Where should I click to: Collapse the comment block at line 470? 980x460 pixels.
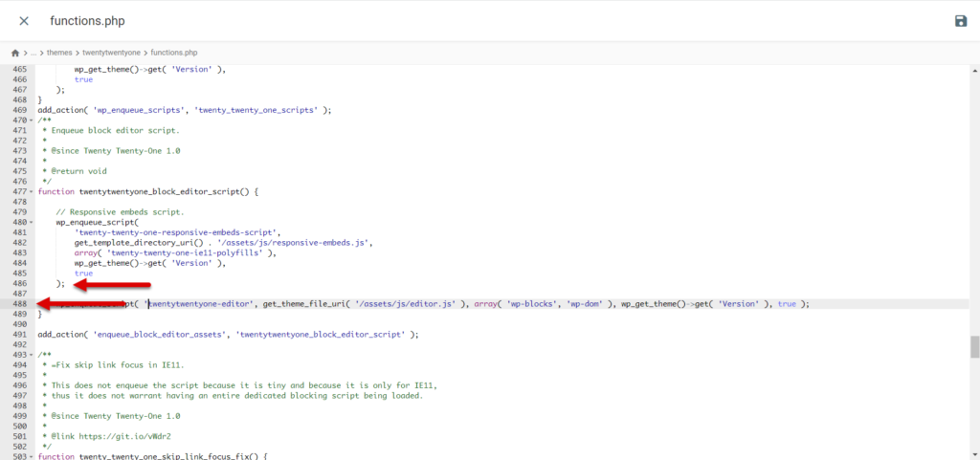[x=32, y=120]
